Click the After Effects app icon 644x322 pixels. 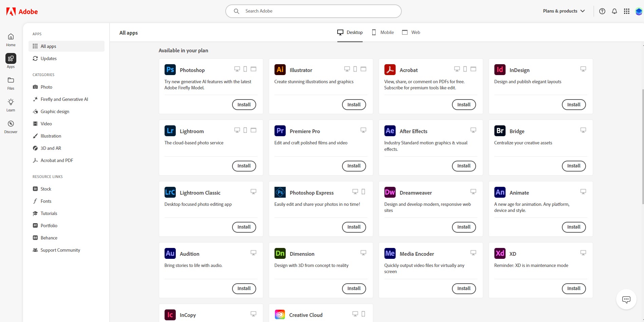pyautogui.click(x=390, y=131)
